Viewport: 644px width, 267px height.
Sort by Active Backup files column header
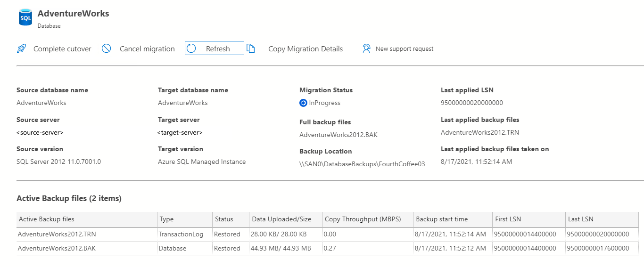47,219
